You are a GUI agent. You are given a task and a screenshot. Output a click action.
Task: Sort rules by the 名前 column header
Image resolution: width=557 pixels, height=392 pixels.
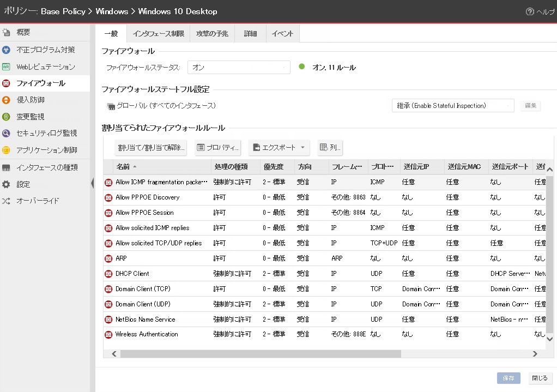[123, 166]
